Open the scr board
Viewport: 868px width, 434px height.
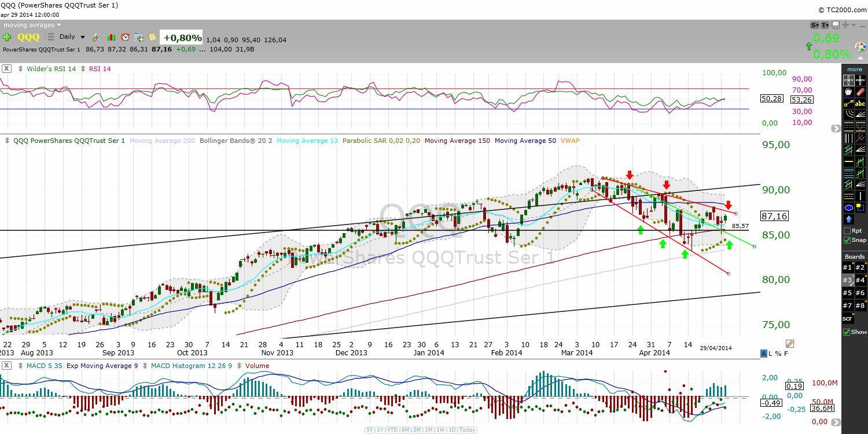[x=848, y=318]
